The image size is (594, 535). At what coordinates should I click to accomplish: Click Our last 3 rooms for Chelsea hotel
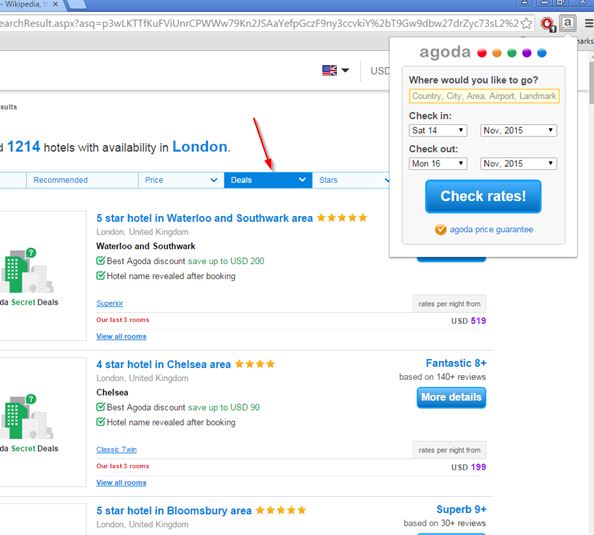click(x=123, y=466)
